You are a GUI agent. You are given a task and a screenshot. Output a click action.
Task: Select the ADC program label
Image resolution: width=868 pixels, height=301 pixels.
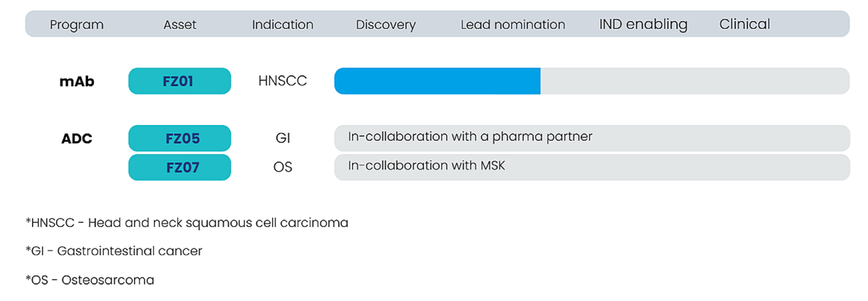coord(77,138)
